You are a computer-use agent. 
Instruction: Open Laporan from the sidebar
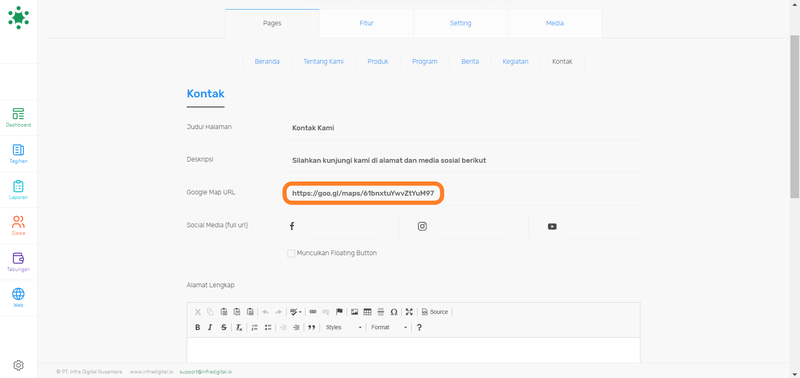(x=18, y=190)
